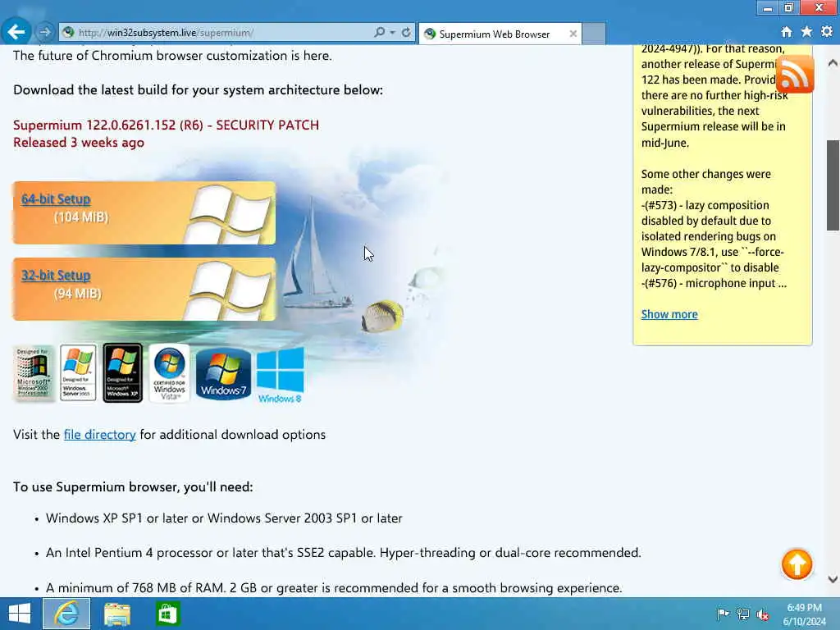Screen dimensions: 840x630
Task: Click the orange RSS feed icon
Action: coord(795,74)
